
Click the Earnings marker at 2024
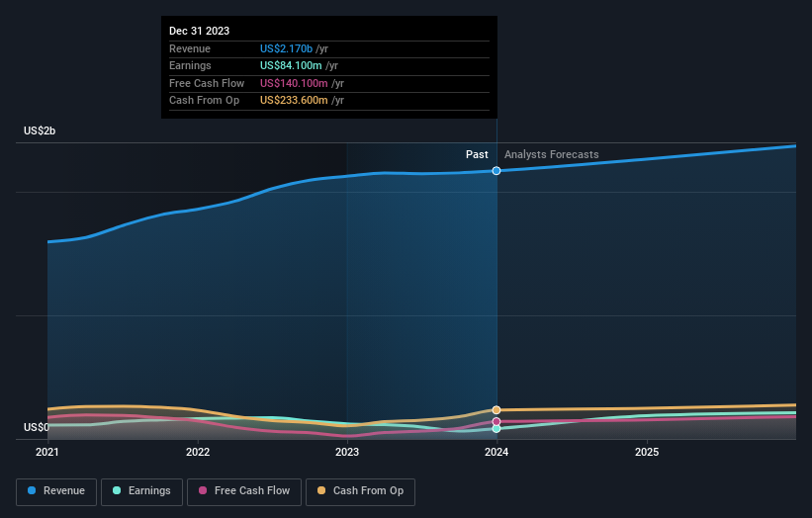coord(496,428)
